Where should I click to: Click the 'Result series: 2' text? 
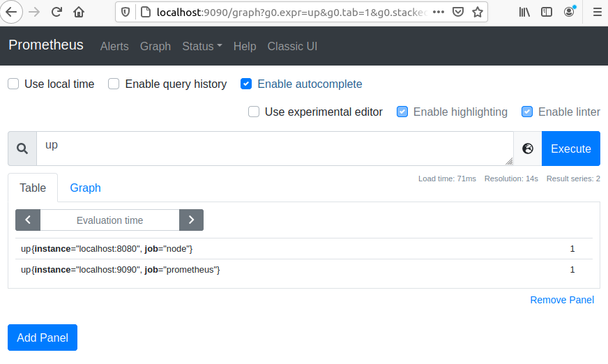573,179
